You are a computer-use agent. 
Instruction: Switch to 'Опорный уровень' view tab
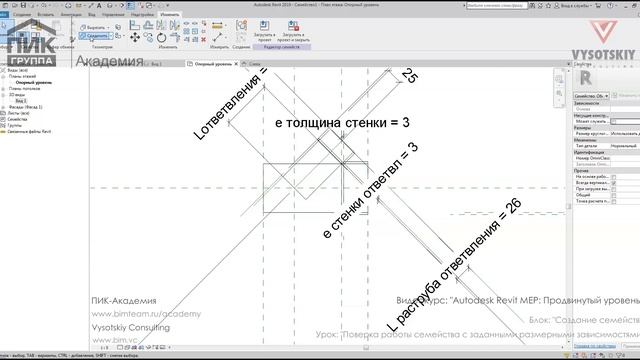tap(213, 64)
